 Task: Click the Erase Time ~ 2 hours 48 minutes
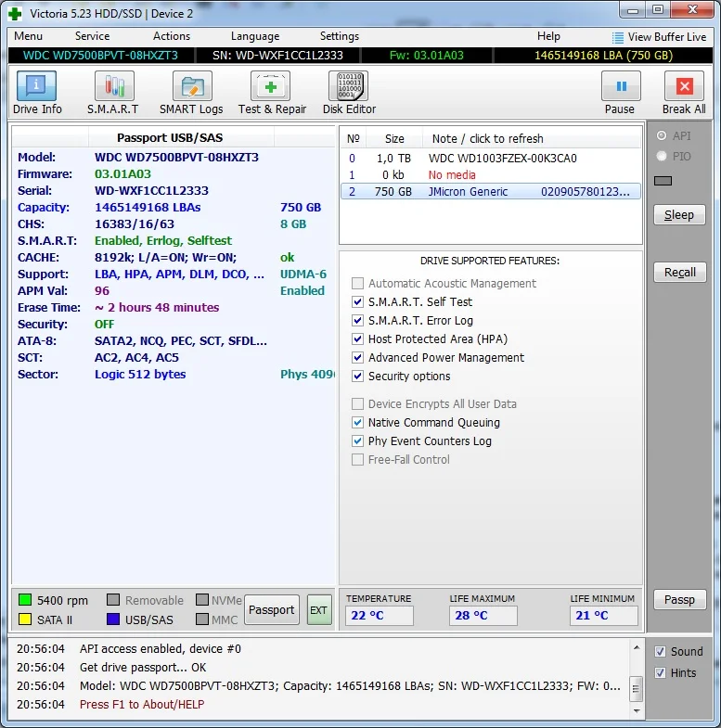point(157,308)
